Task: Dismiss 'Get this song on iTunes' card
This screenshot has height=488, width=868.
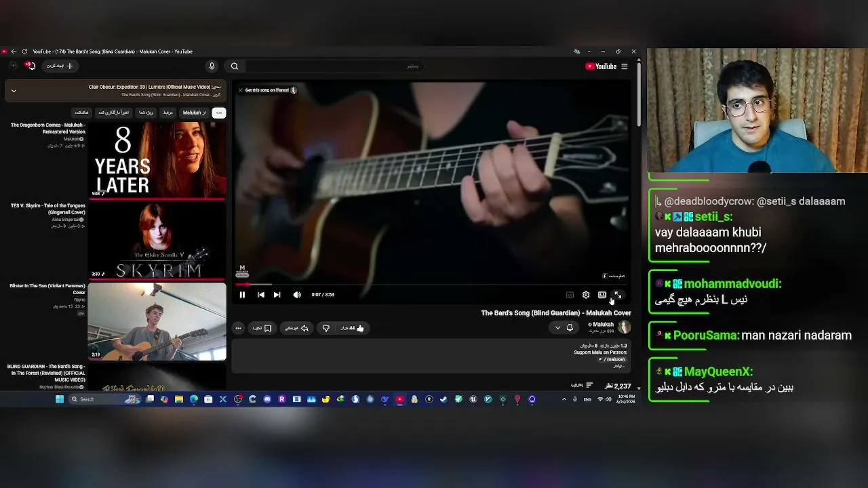Action: (x=240, y=90)
